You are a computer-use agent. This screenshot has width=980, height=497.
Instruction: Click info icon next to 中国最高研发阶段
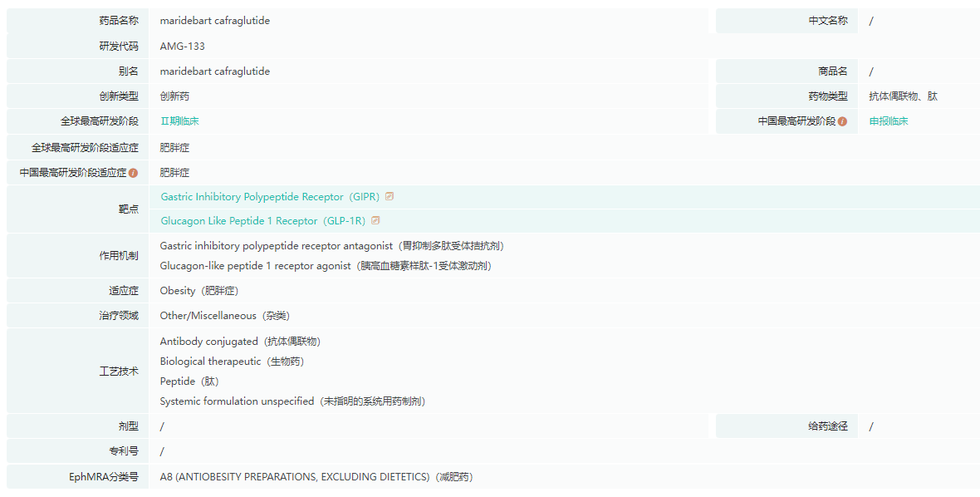click(842, 121)
